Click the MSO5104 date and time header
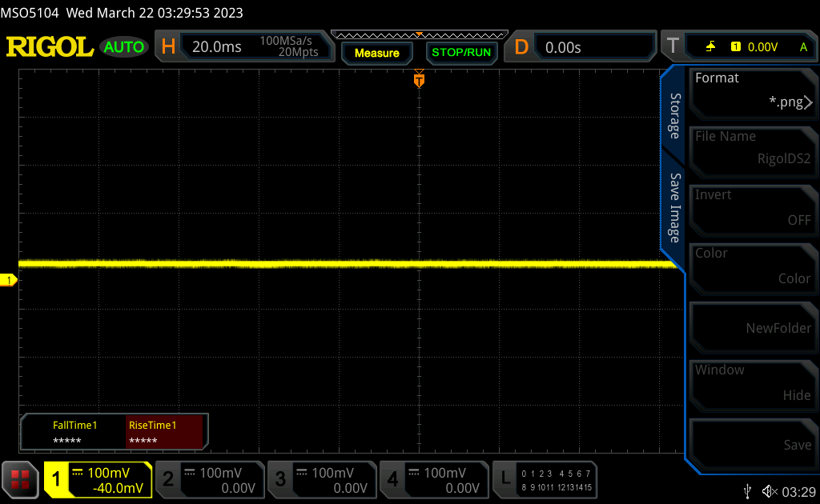The height and width of the screenshot is (504, 820). click(122, 13)
